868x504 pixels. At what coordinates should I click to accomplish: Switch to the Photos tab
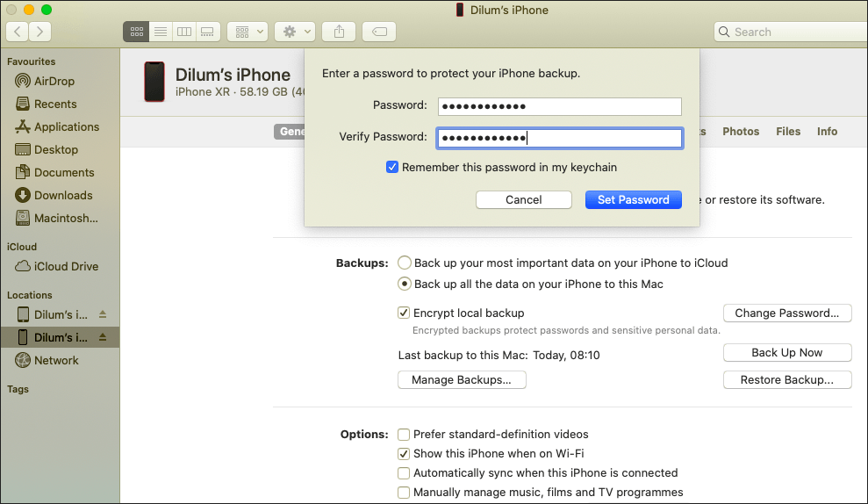coord(741,131)
